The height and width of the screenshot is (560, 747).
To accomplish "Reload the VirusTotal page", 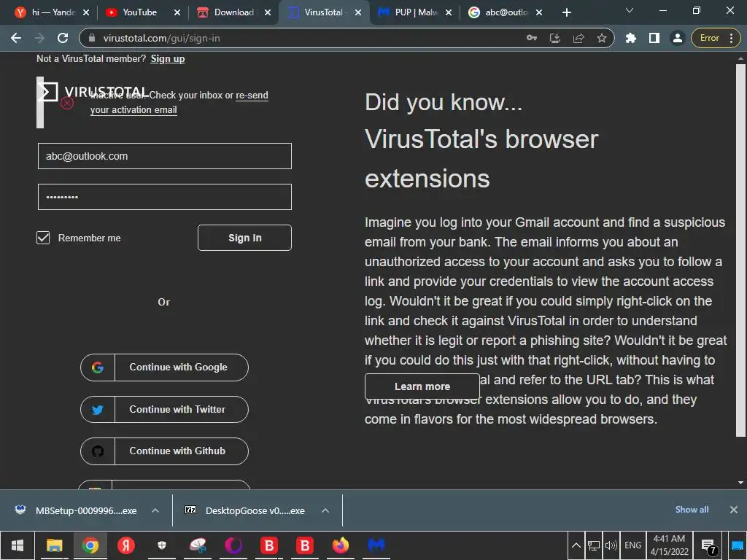I will click(63, 38).
